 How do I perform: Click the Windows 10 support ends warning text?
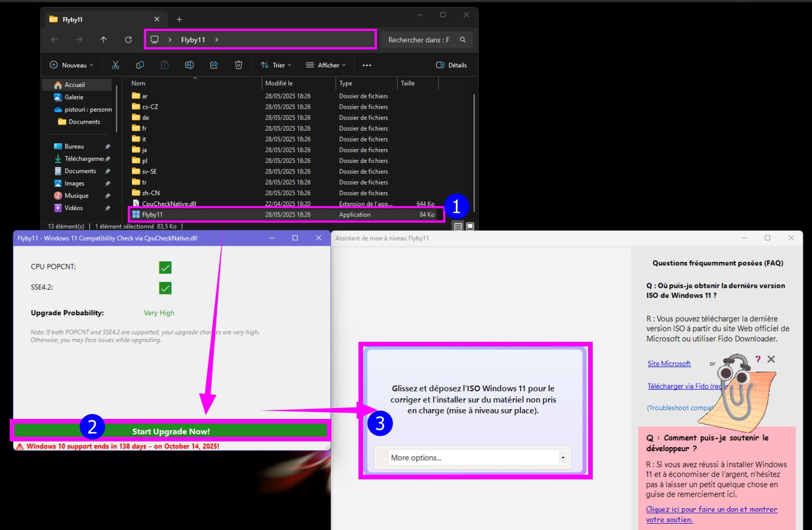(123, 446)
